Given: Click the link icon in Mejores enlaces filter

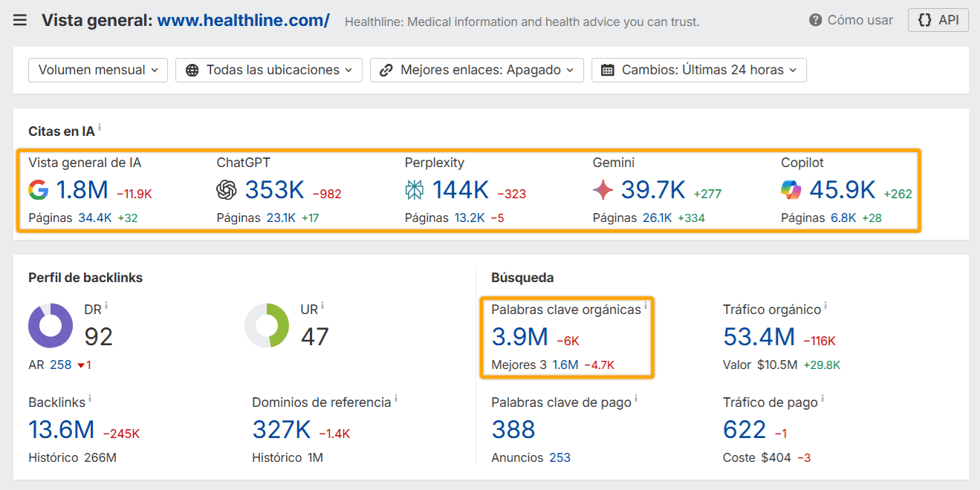Looking at the screenshot, I should [x=385, y=70].
